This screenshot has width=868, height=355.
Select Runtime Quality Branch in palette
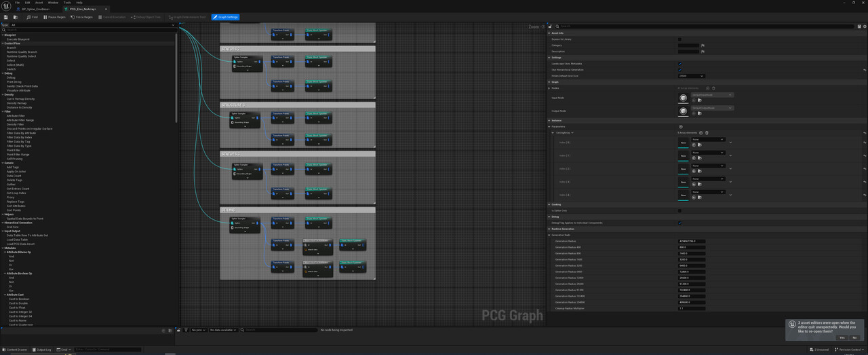(x=22, y=52)
